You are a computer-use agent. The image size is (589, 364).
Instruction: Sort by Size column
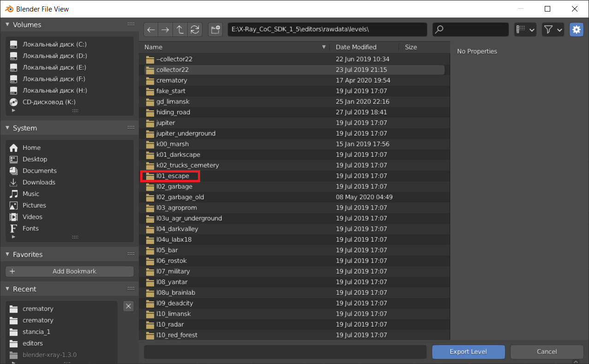424,47
